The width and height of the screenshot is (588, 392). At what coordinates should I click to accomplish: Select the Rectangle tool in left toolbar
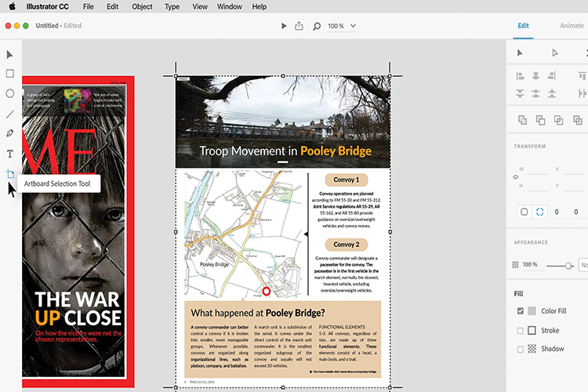(x=10, y=74)
